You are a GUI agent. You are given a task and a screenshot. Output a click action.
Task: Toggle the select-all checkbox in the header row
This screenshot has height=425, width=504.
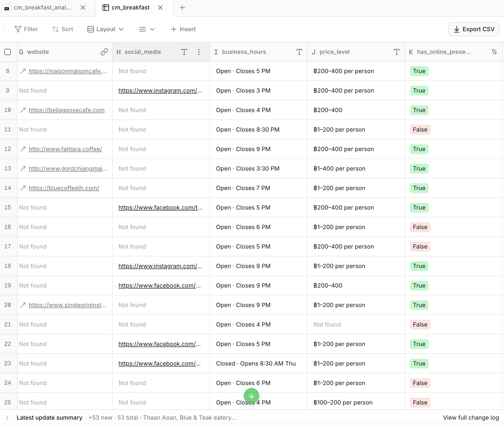8,52
